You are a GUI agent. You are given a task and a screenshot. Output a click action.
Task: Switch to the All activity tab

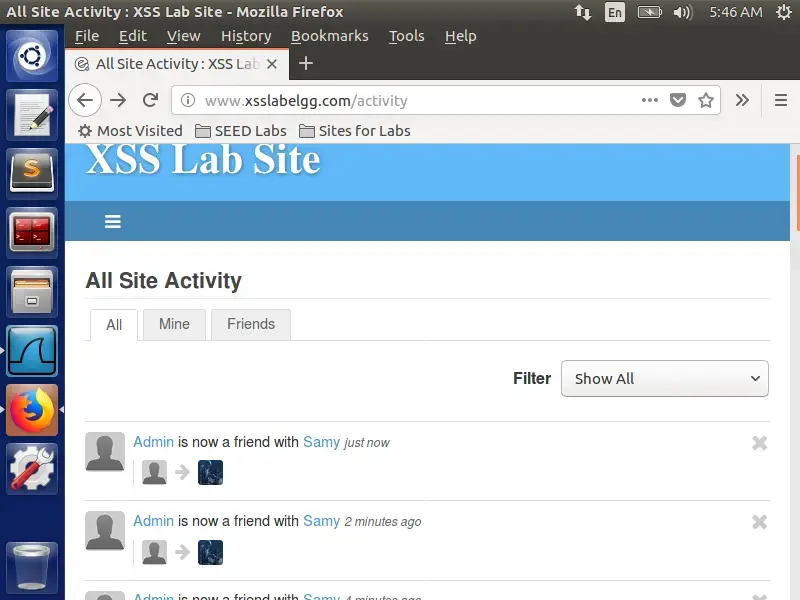(114, 325)
